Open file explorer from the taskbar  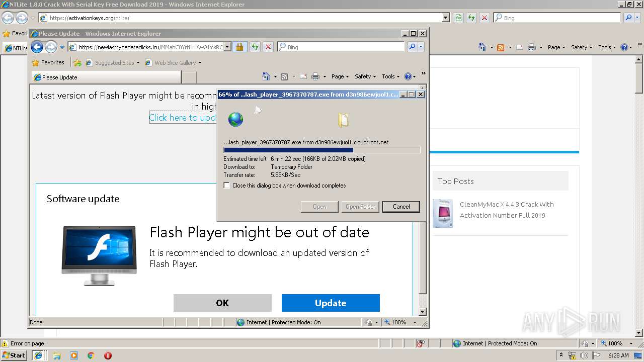click(x=57, y=355)
